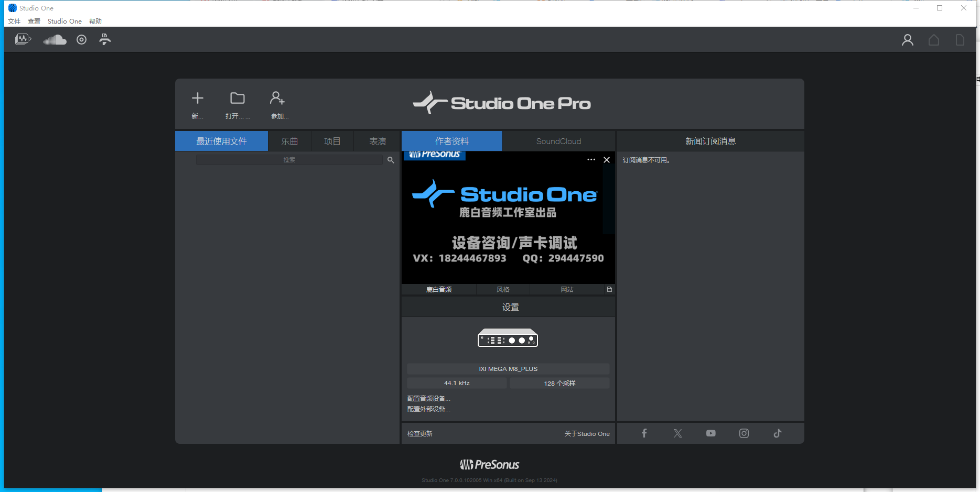Open the 关于Studio One link
The width and height of the screenshot is (980, 492).
587,434
